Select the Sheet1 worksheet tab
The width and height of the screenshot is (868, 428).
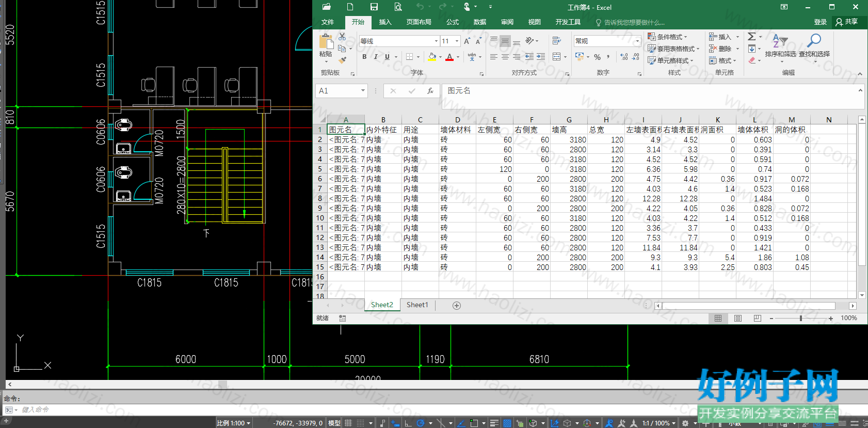click(417, 305)
